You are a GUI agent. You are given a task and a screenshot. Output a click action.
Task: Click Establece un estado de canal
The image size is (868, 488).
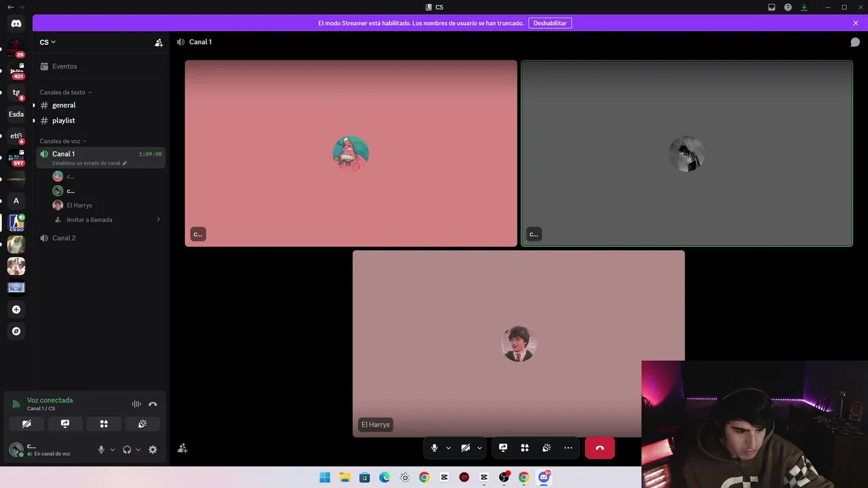[86, 163]
